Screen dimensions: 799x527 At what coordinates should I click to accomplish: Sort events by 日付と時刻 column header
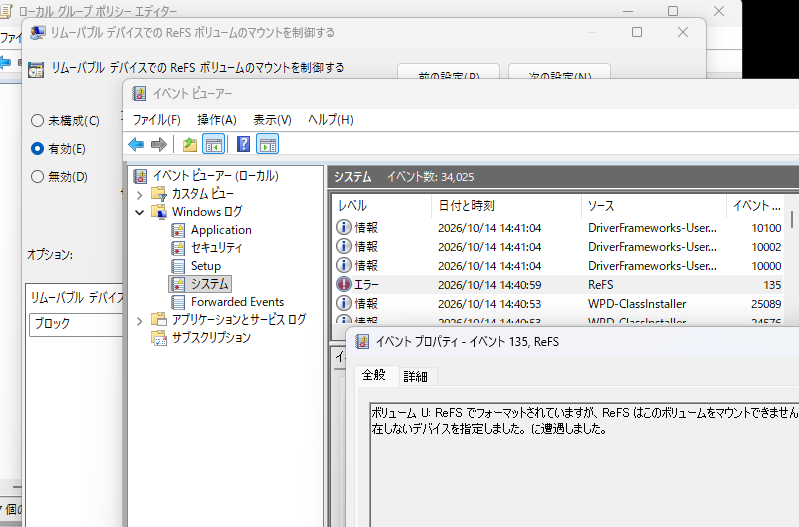coord(507,206)
